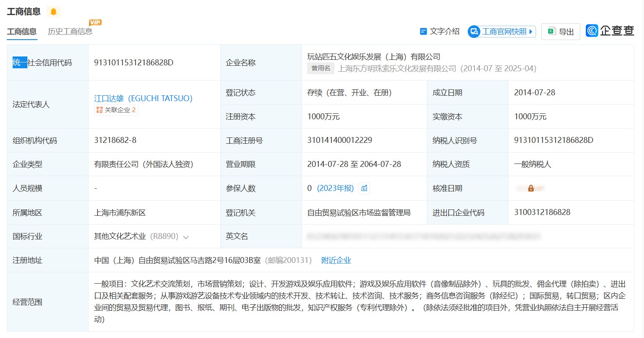Open the 2023年报 annual report link
This screenshot has width=644, height=338.
[335, 188]
